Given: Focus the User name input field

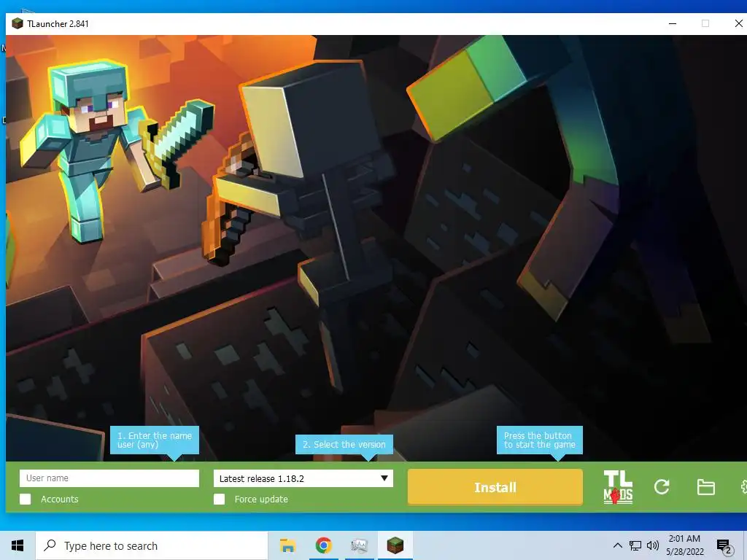Looking at the screenshot, I should pos(109,478).
